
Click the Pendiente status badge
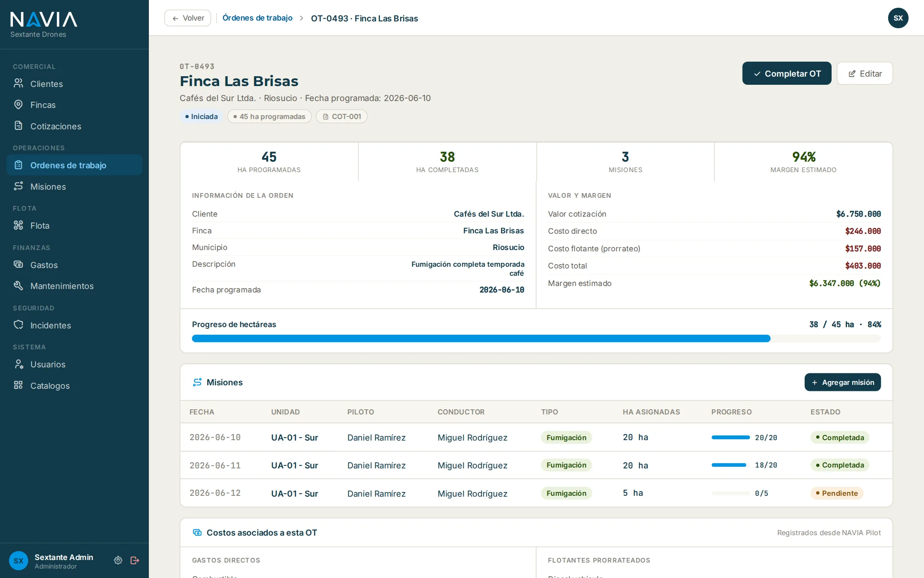(x=837, y=493)
